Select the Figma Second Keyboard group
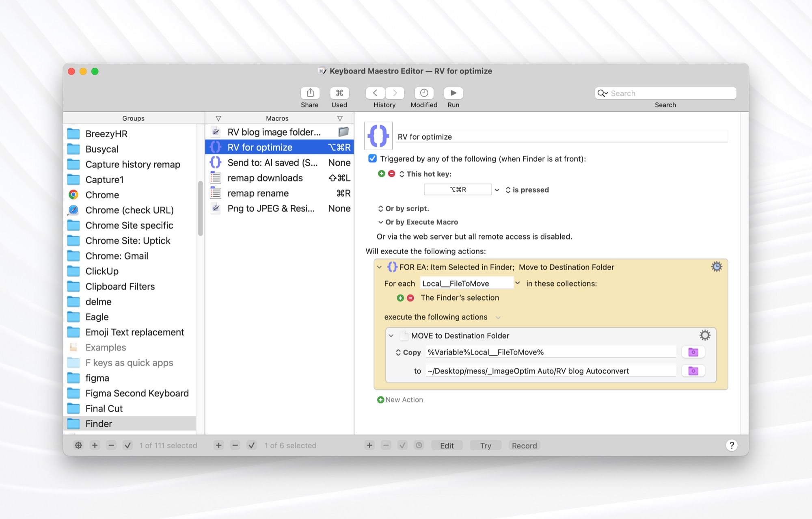812x519 pixels. [x=130, y=393]
